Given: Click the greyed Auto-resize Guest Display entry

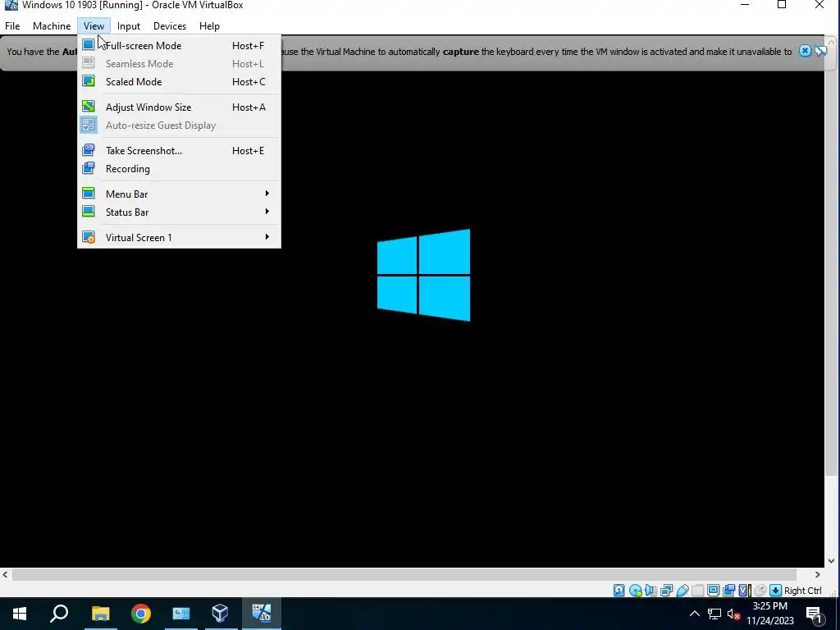Looking at the screenshot, I should [179, 126].
